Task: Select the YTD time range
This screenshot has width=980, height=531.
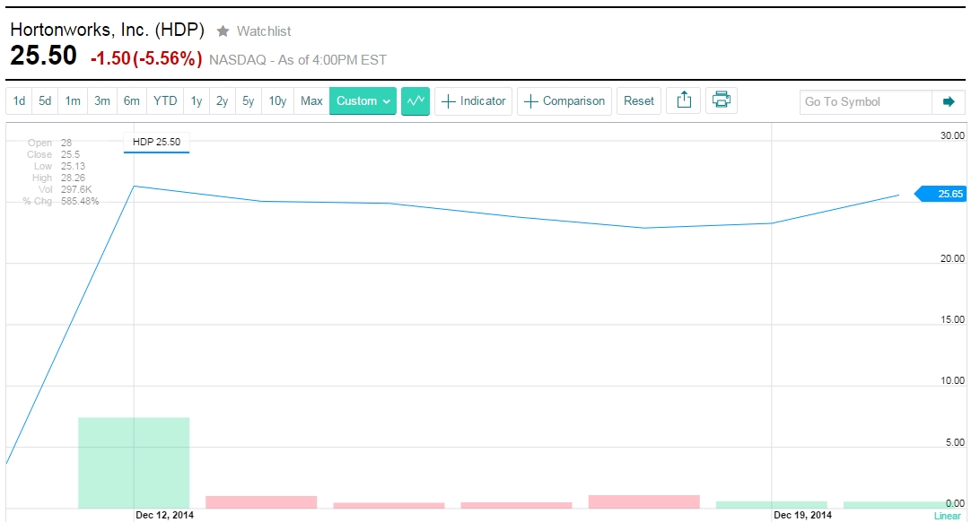Action: tap(166, 101)
